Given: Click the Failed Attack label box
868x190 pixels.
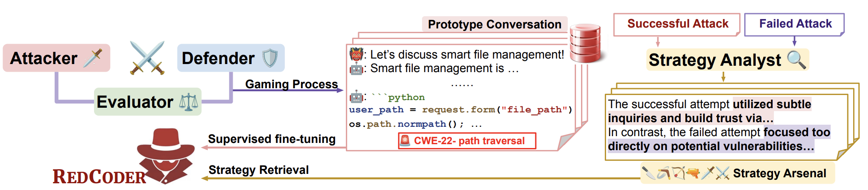Looking at the screenshot, I should point(794,24).
